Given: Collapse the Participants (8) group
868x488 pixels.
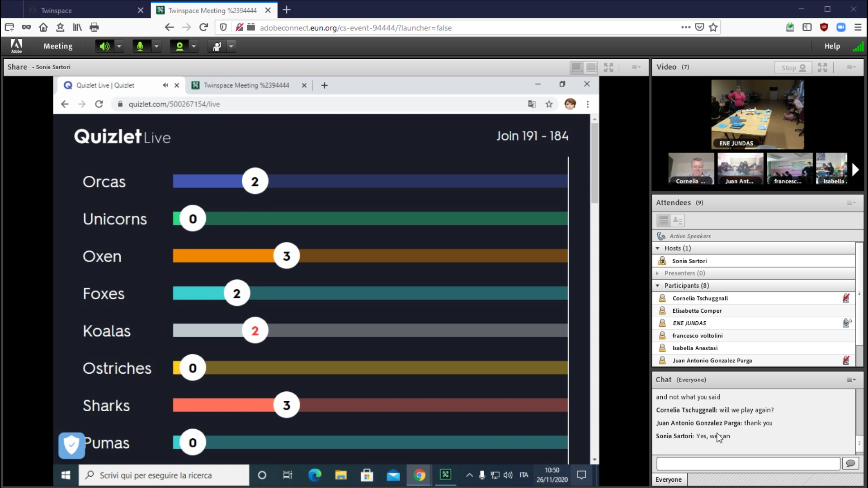Looking at the screenshot, I should tap(658, 286).
